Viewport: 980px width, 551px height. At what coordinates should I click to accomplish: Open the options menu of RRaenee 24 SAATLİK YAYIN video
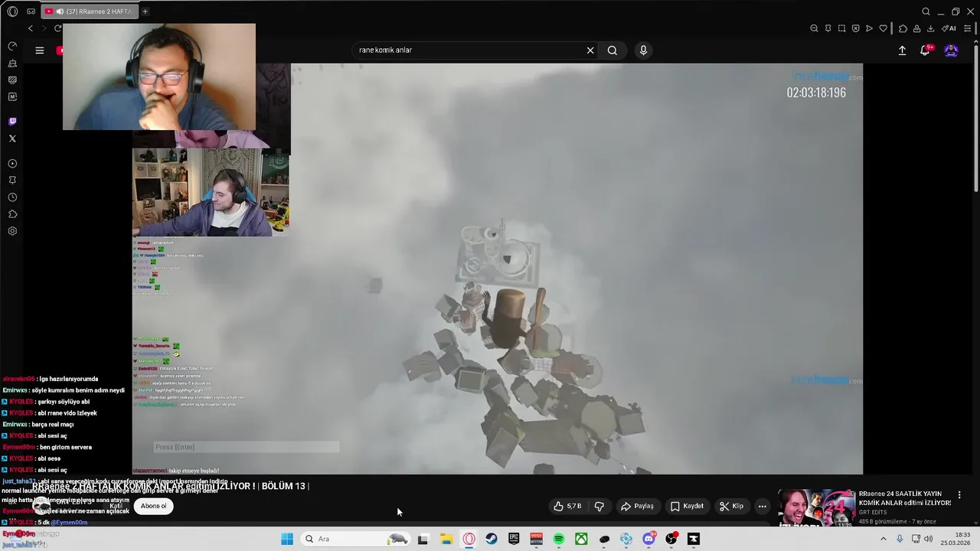pyautogui.click(x=959, y=495)
